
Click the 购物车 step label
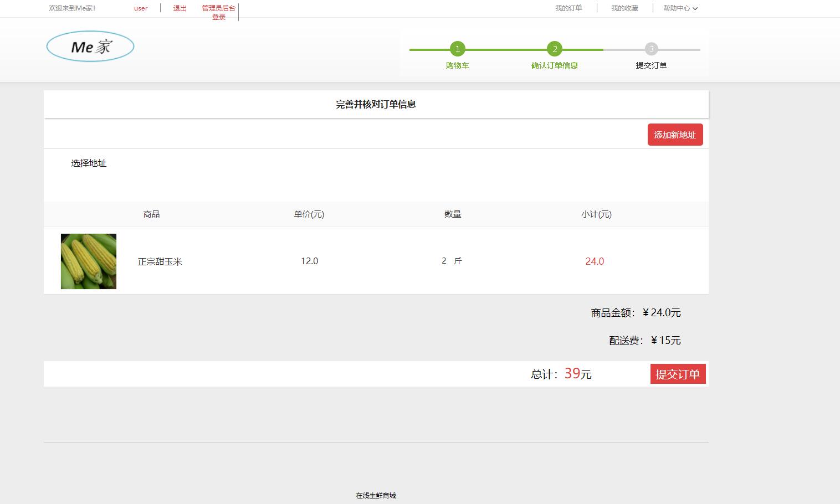(x=458, y=65)
